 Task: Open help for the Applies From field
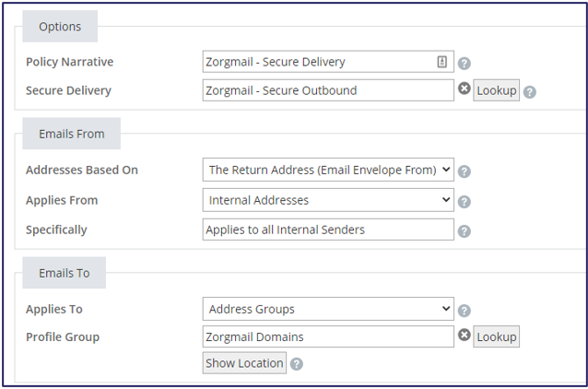click(x=465, y=201)
